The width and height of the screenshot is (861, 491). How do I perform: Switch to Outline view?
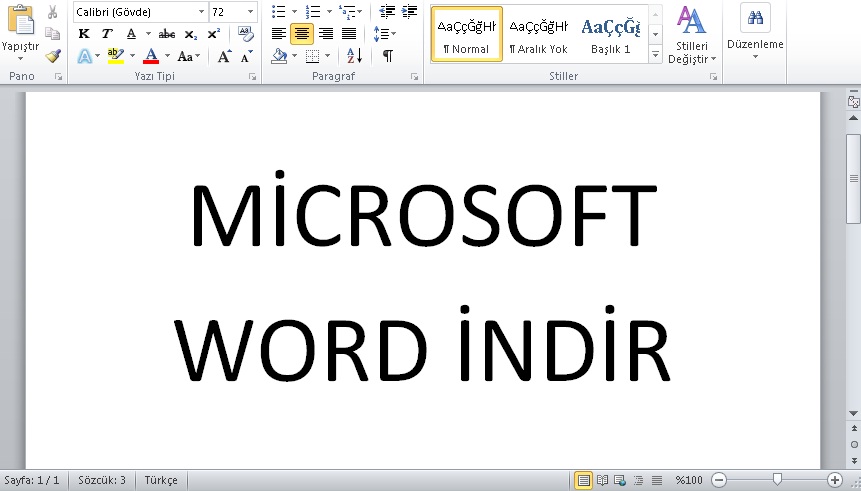pyautogui.click(x=639, y=481)
